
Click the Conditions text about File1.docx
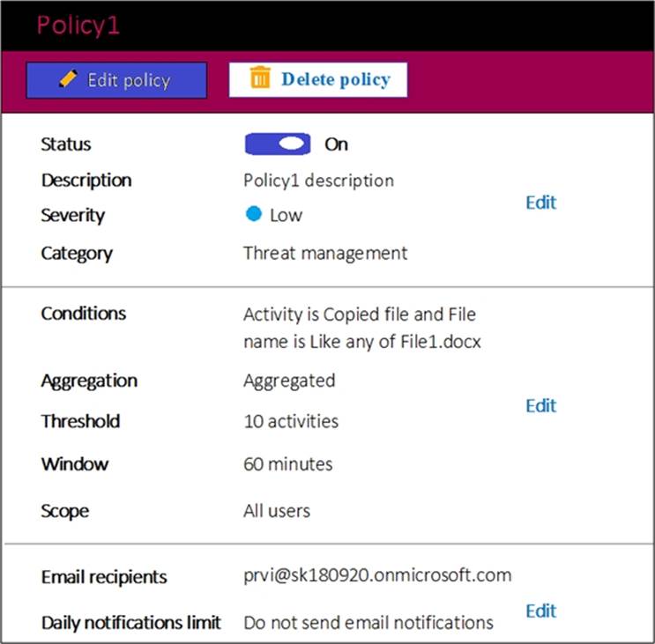pos(361,327)
